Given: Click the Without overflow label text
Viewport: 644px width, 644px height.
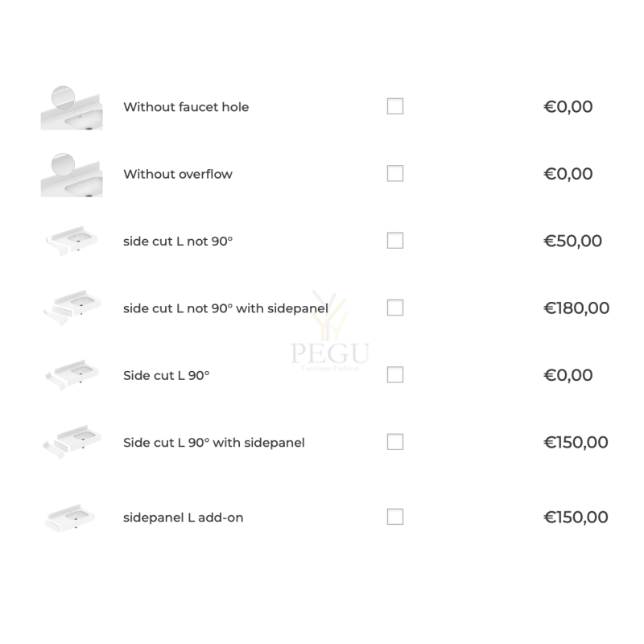Looking at the screenshot, I should pos(178,174).
